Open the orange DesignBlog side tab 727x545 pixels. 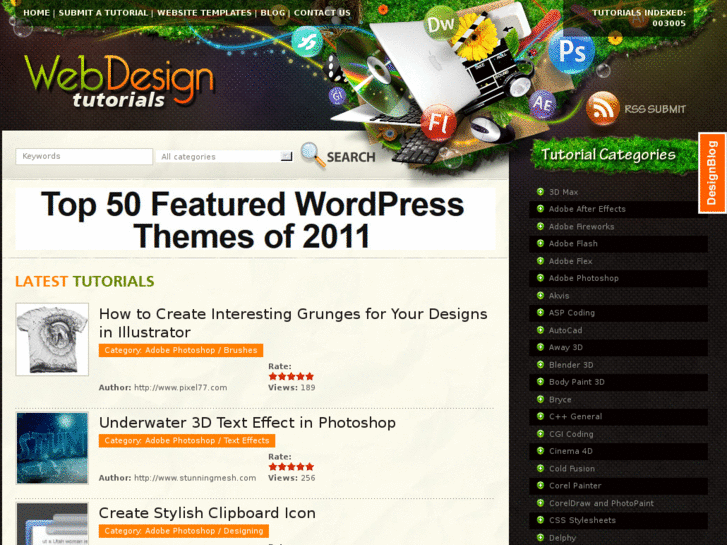point(712,173)
